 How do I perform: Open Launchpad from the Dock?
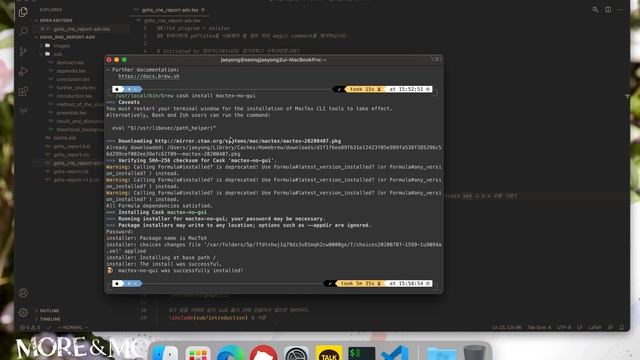point(198,353)
